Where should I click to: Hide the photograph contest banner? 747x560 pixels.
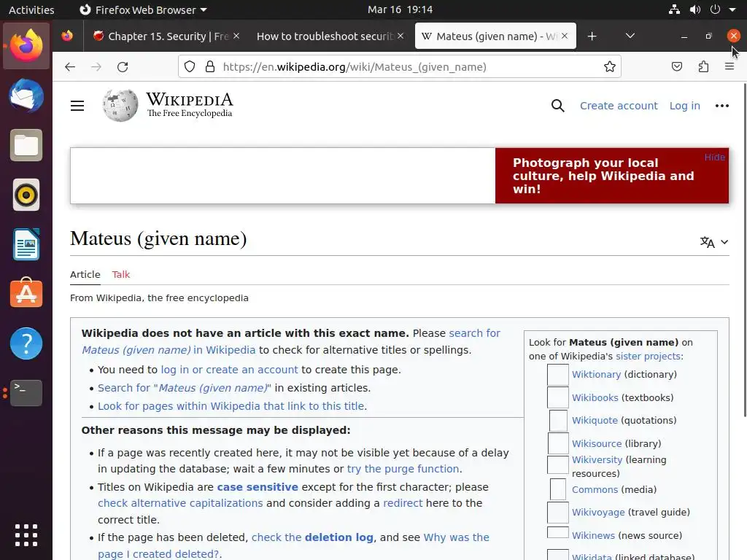point(715,157)
